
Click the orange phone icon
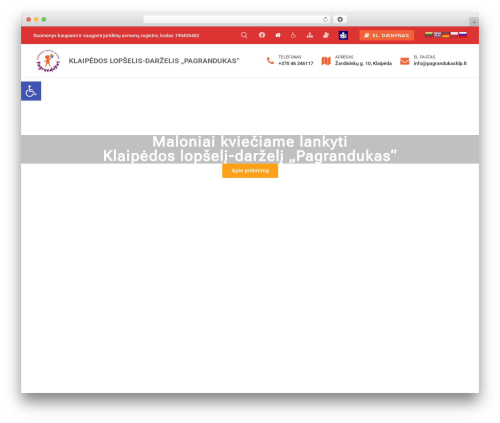point(270,61)
